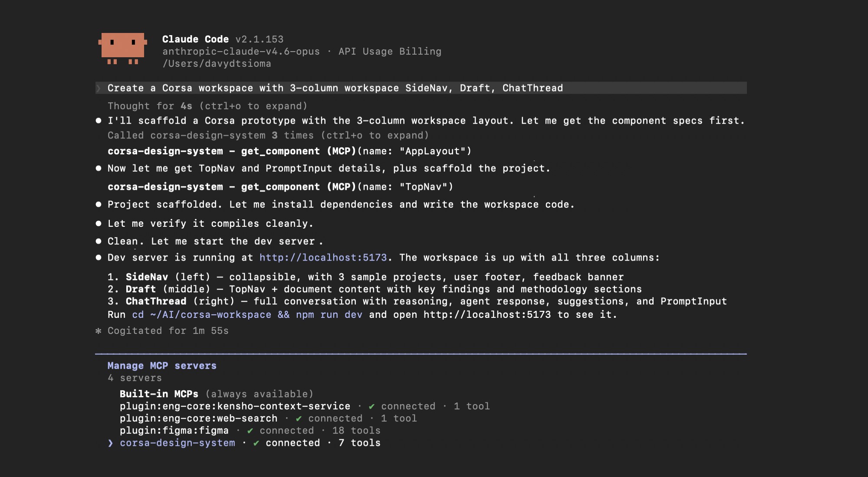The image size is (868, 477).
Task: Click the green checkmark beside figma plugin
Action: point(250,431)
